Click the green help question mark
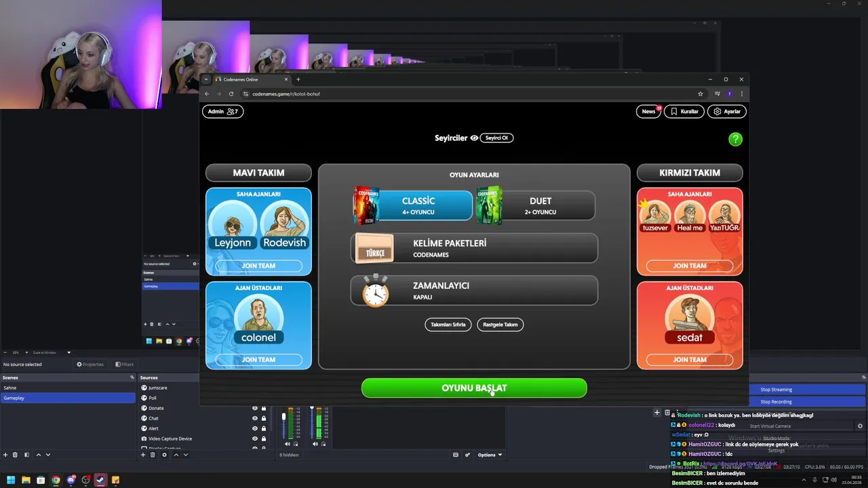 click(x=735, y=139)
